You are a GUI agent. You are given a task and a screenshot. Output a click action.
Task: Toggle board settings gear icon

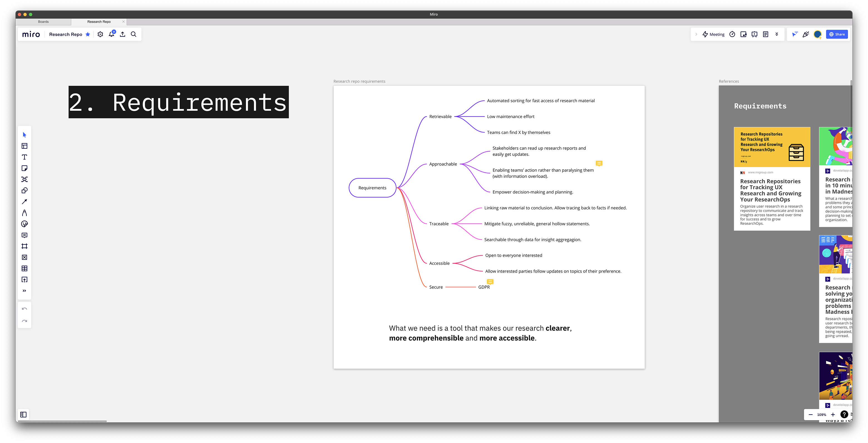click(x=100, y=35)
